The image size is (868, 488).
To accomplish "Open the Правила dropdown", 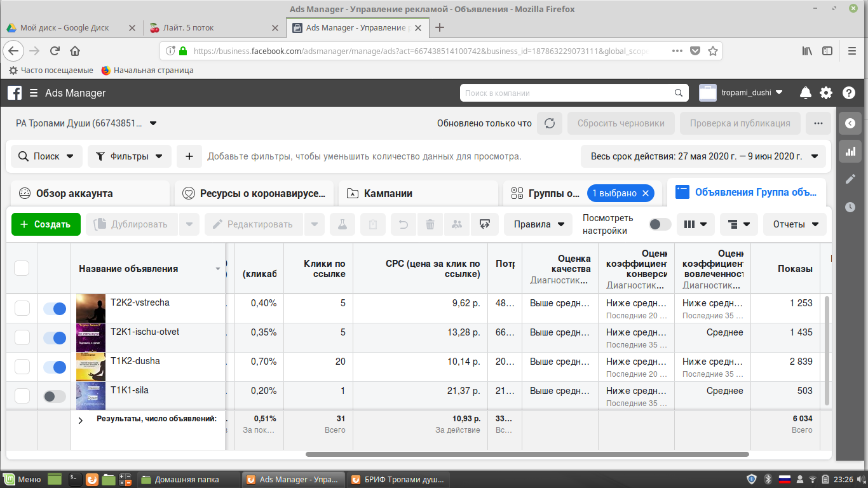I will [538, 224].
